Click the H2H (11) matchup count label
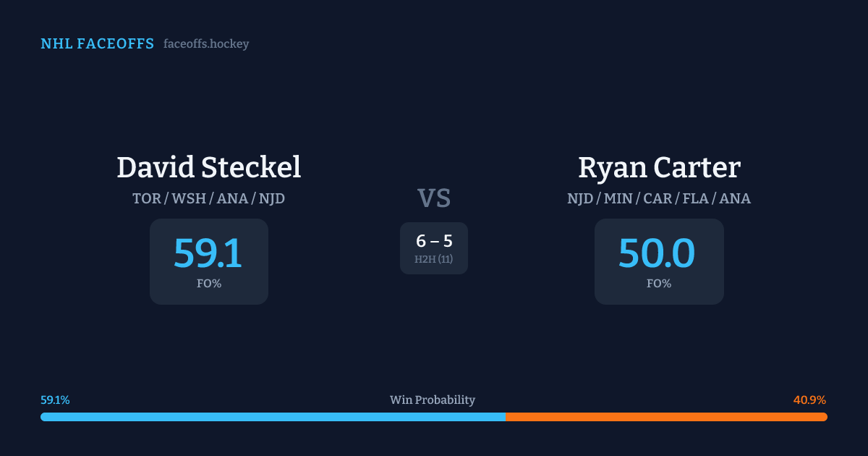 click(434, 259)
